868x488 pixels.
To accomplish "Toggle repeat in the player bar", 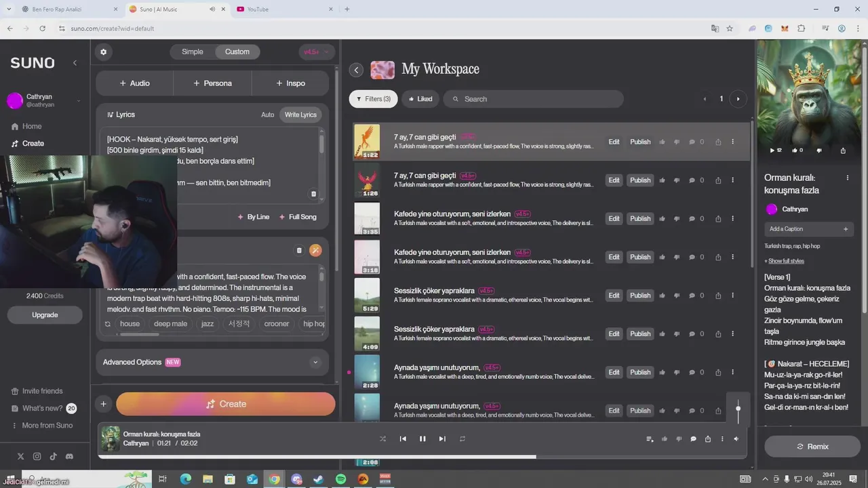I will [462, 439].
